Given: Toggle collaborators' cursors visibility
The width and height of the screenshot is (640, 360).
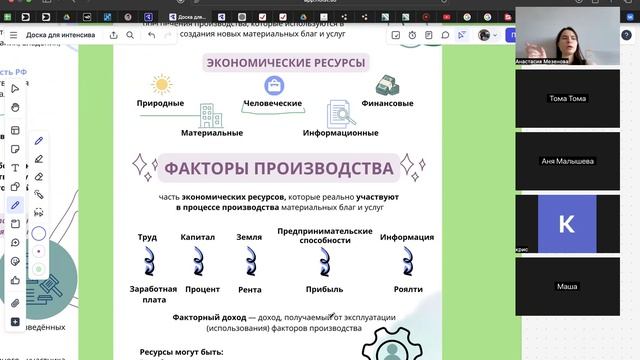Looking at the screenshot, I should 462,35.
